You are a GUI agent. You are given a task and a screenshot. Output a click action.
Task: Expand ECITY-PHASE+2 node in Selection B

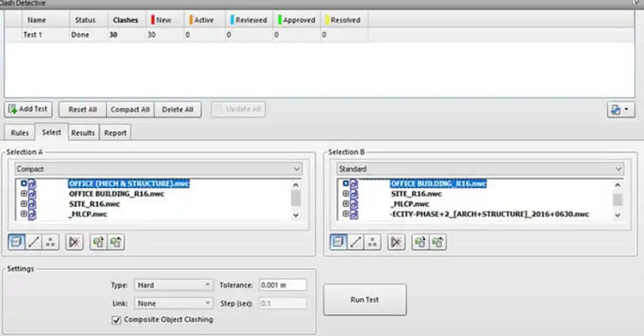coord(346,214)
